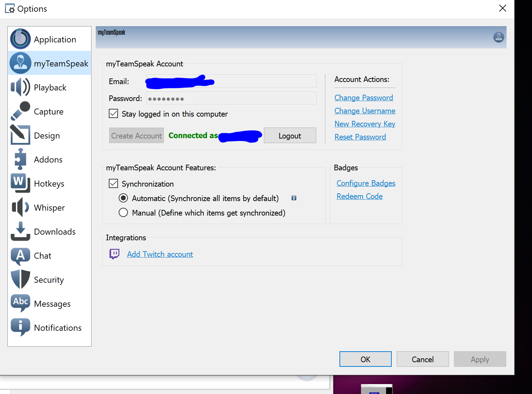Open Whisper speaker icon
Viewport: 532px width, 394px height.
point(20,207)
